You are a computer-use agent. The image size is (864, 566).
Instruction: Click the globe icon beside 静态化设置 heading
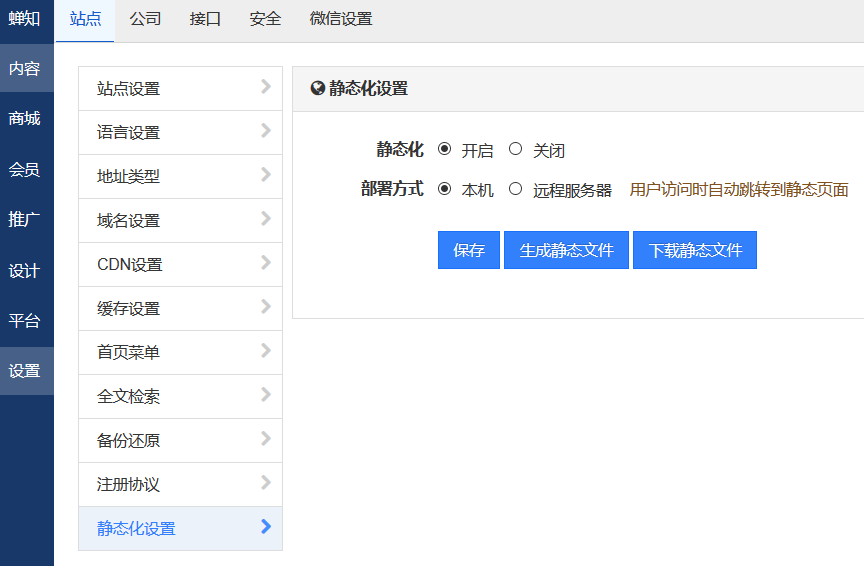click(x=318, y=88)
